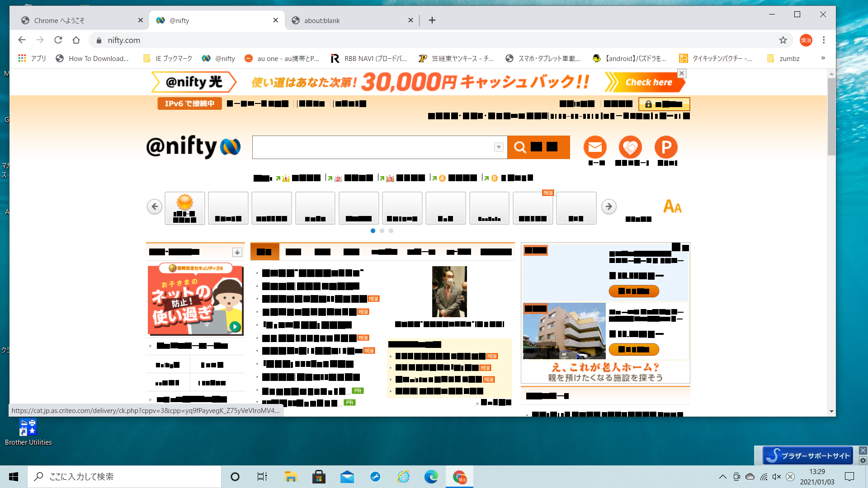Open Brother Utilities desktop shortcut
Screen dimensions: 868x488
click(x=28, y=432)
